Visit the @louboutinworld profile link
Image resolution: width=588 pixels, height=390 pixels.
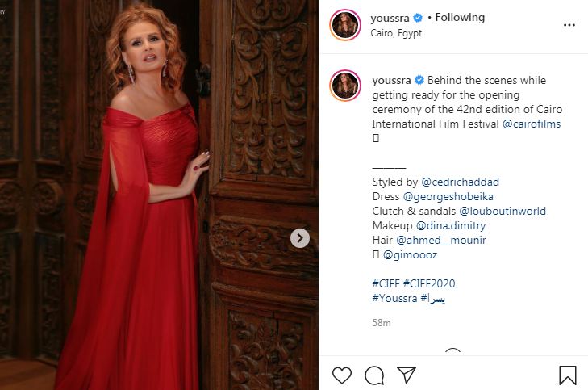tap(503, 211)
